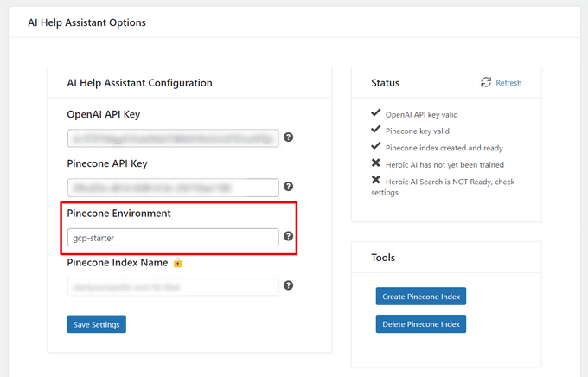Click the 'AI Help Assistant Options' page heading
Screen dimensions: 588x377
pyautogui.click(x=86, y=22)
